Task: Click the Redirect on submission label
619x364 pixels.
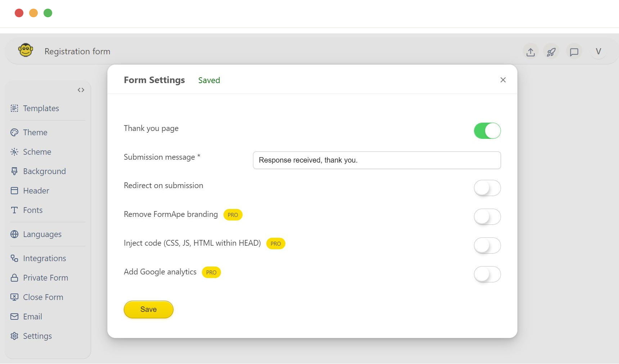Action: (x=163, y=186)
